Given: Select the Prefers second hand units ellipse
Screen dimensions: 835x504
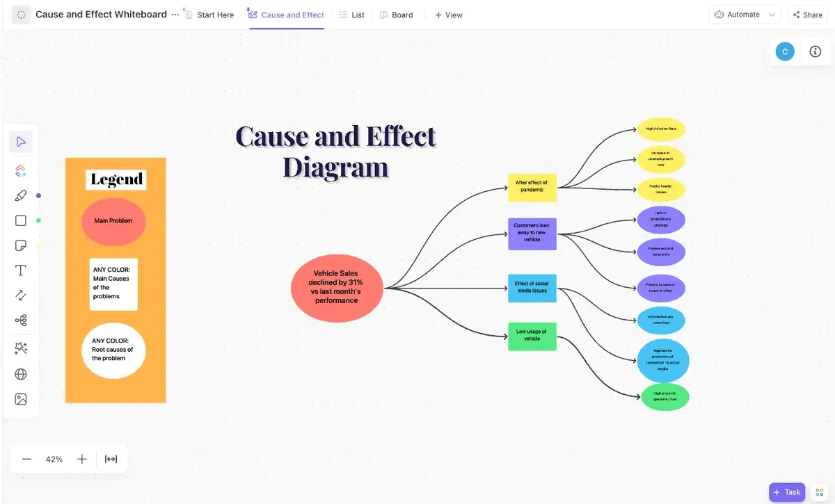Looking at the screenshot, I should (661, 252).
